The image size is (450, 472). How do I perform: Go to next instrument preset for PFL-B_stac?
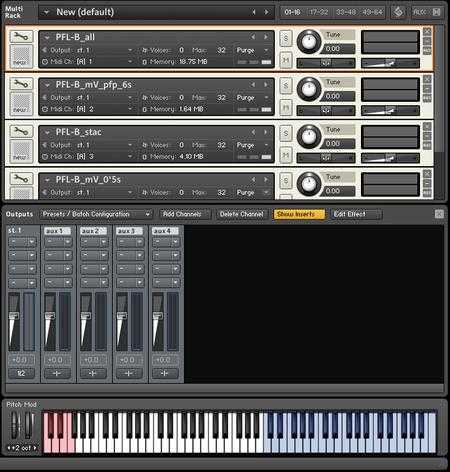coord(266,132)
